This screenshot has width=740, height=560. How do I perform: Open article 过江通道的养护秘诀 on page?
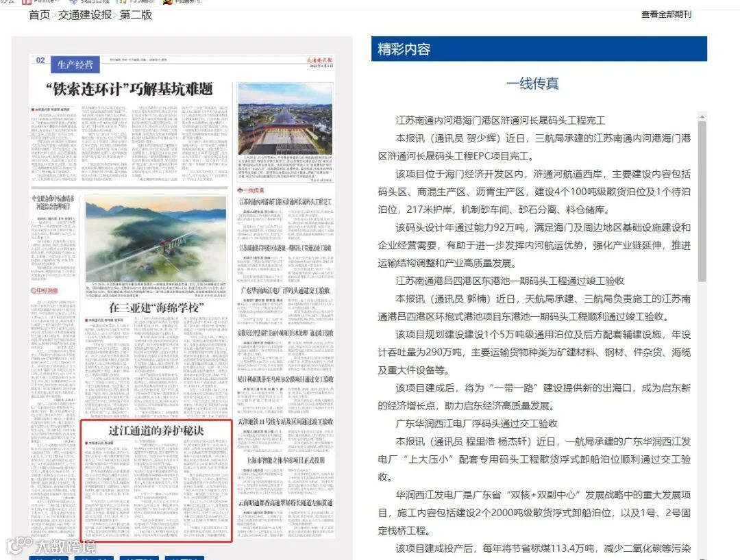point(156,431)
